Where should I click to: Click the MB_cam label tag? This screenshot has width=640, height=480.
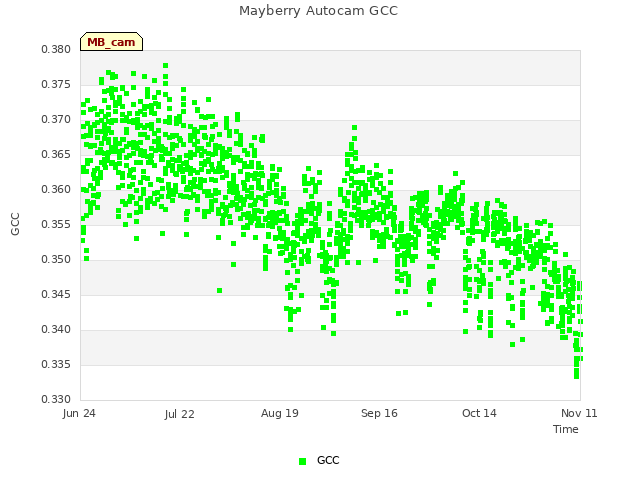(x=111, y=42)
